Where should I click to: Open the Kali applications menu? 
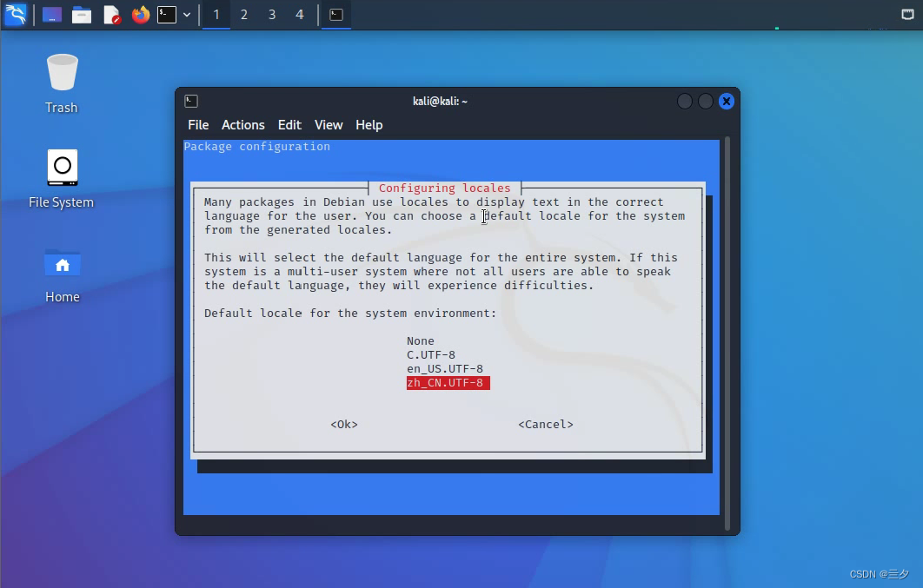tap(16, 15)
